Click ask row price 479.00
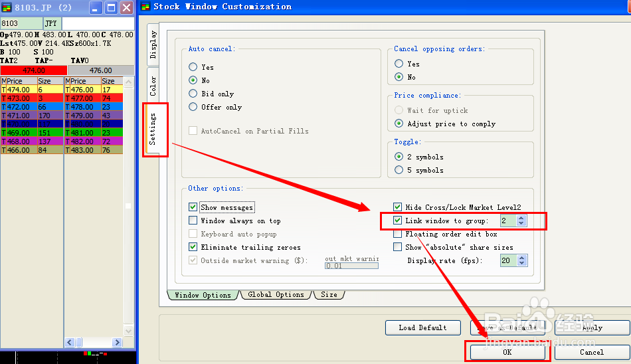631x364 pixels. coord(82,116)
